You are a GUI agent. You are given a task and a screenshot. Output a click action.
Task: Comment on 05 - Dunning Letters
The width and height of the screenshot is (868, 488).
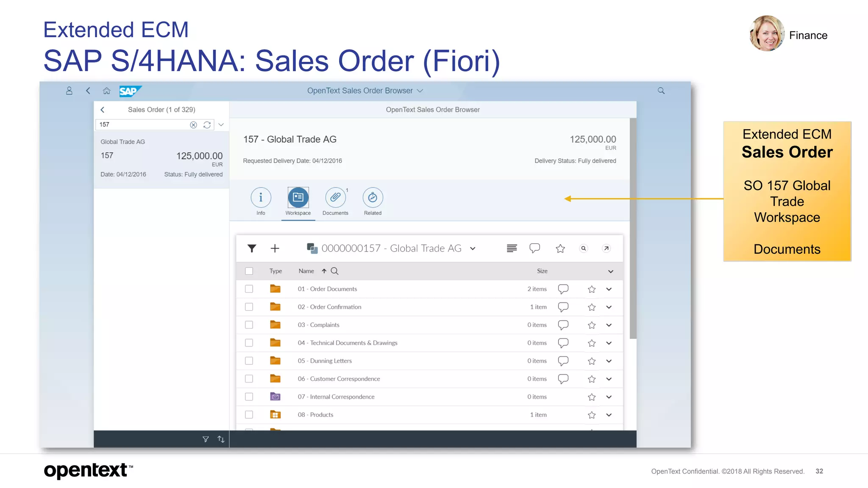click(x=563, y=361)
